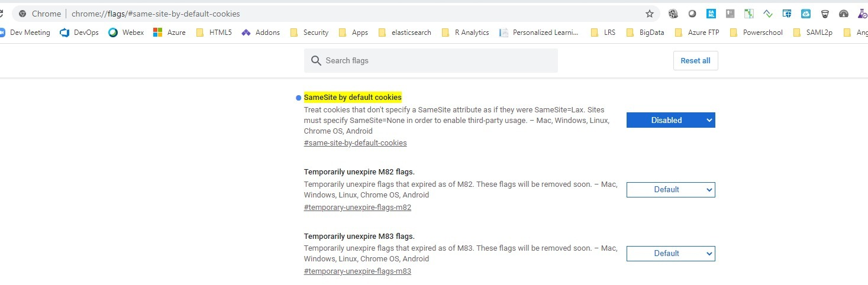Open the SameSite by default cookies dropdown
The image size is (868, 285).
(671, 120)
